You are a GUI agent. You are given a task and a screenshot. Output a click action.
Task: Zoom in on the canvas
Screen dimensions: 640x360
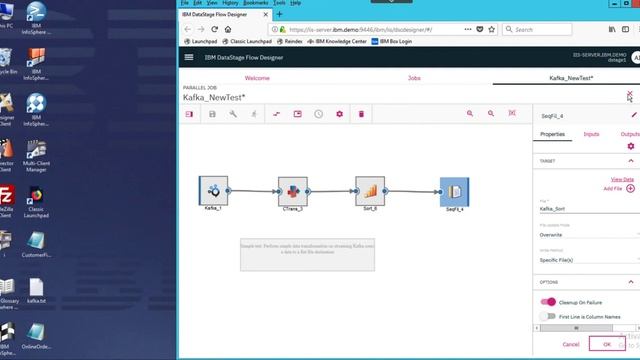tap(470, 113)
